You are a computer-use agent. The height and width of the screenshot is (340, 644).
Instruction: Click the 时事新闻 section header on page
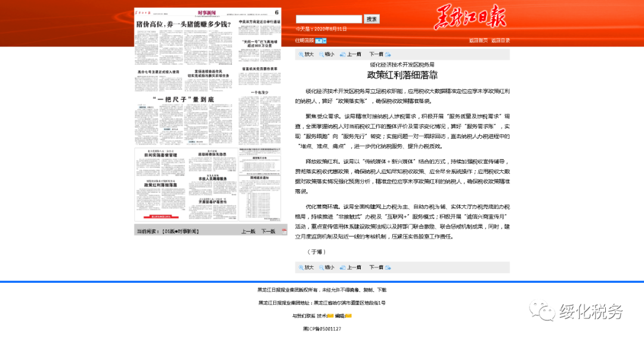(206, 13)
